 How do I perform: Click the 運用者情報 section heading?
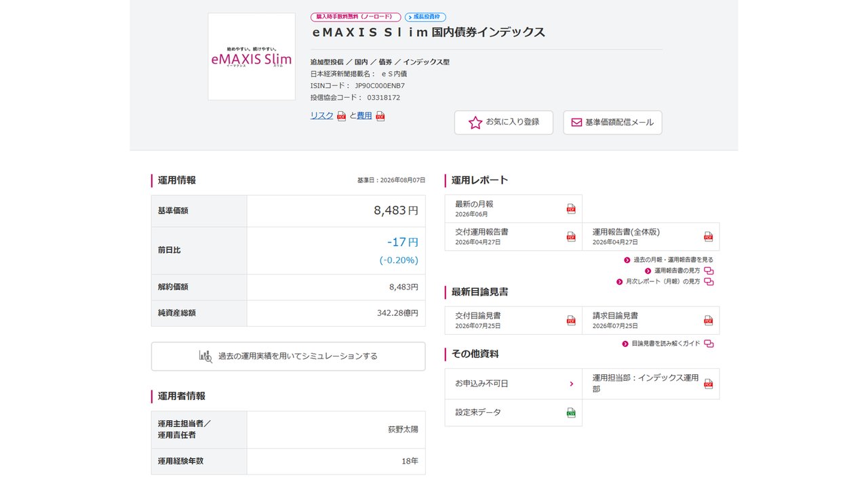coord(181,396)
